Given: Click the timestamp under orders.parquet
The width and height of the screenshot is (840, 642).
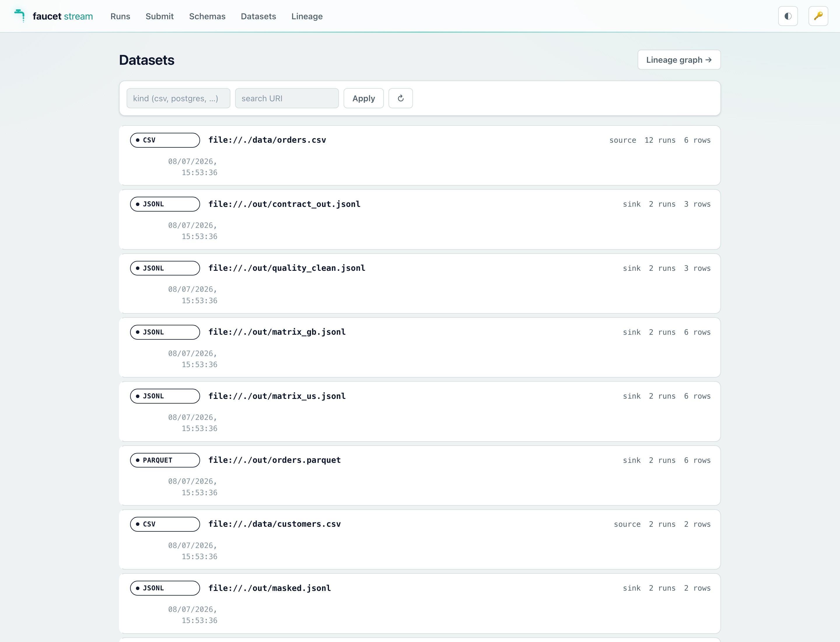Looking at the screenshot, I should pos(192,487).
